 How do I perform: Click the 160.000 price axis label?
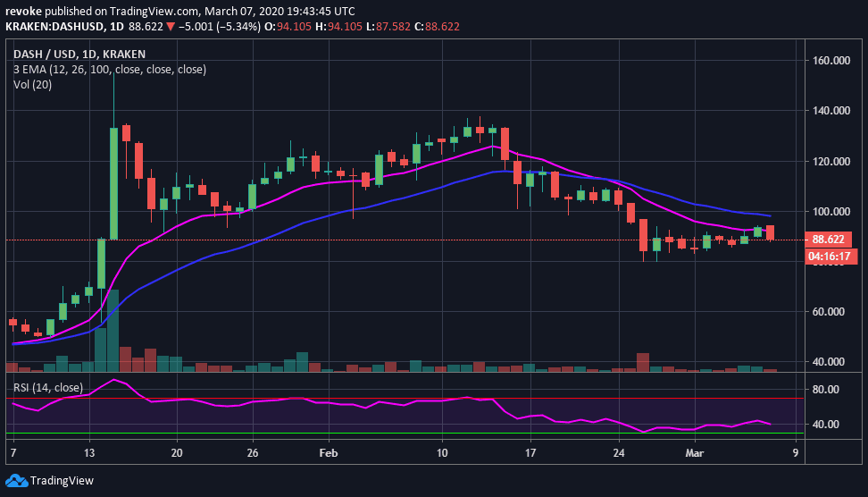pos(830,60)
